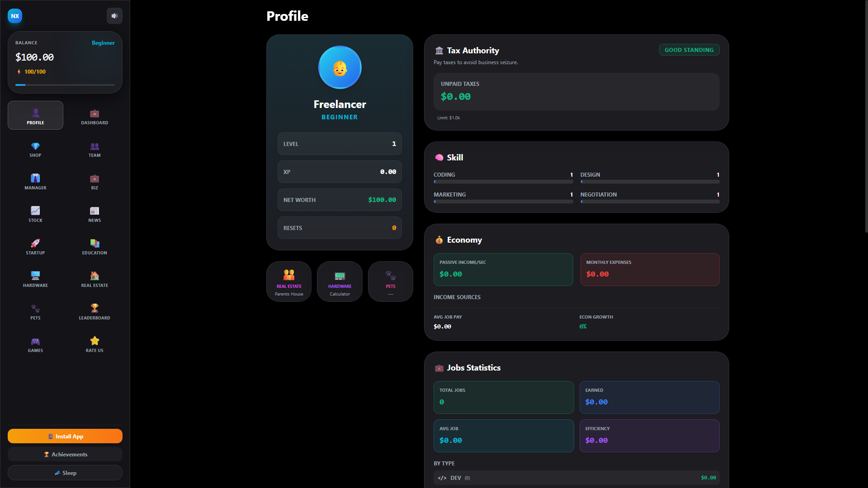Viewport: 868px width, 488px height.
Task: Open the Achievements panel
Action: coord(65,454)
